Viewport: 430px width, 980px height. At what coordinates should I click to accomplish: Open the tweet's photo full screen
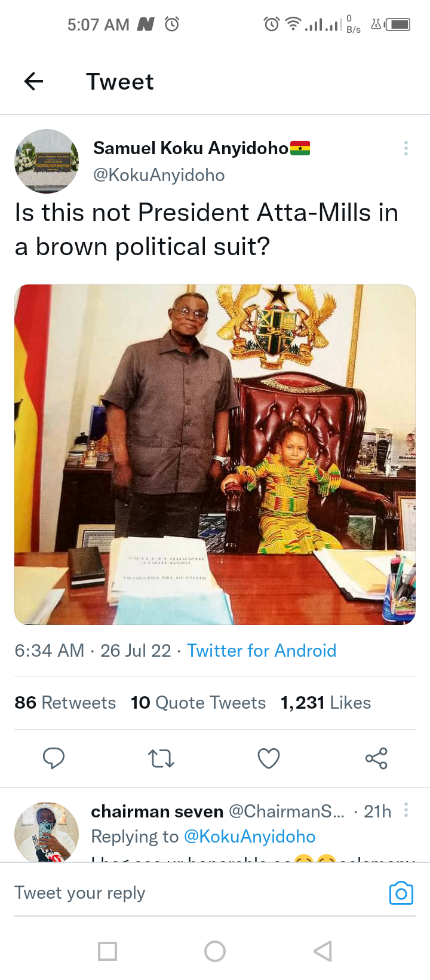tap(215, 455)
